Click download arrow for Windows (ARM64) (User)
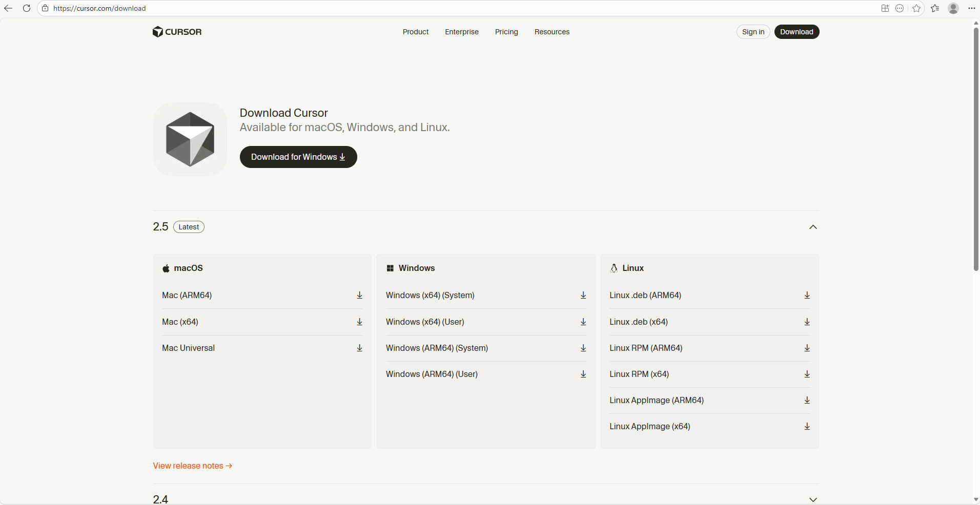Image resolution: width=980 pixels, height=505 pixels. tap(583, 374)
